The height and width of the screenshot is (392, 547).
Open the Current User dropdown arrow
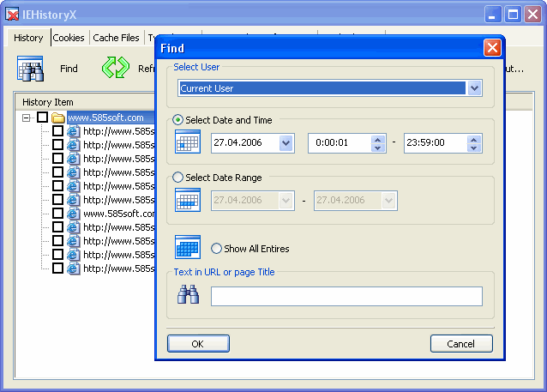click(474, 88)
